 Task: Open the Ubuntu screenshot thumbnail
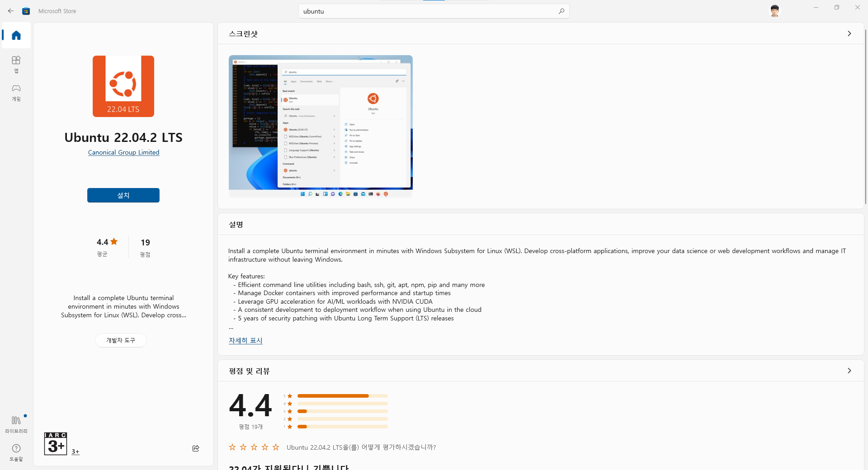tap(321, 126)
